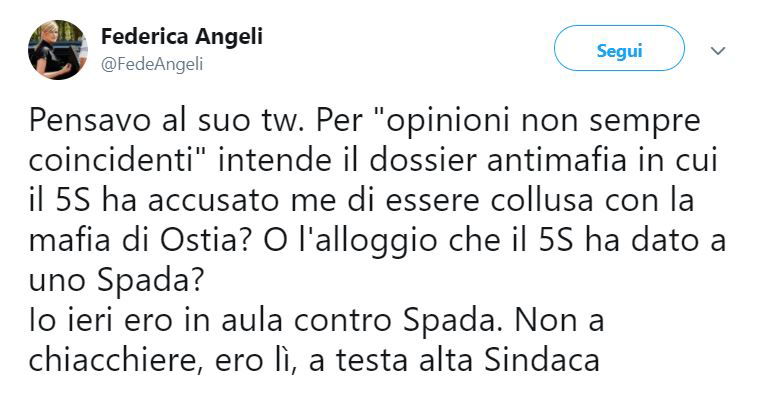Click the word "collusa" in the tweet
Image resolution: width=767 pixels, height=398 pixels.
542,200
